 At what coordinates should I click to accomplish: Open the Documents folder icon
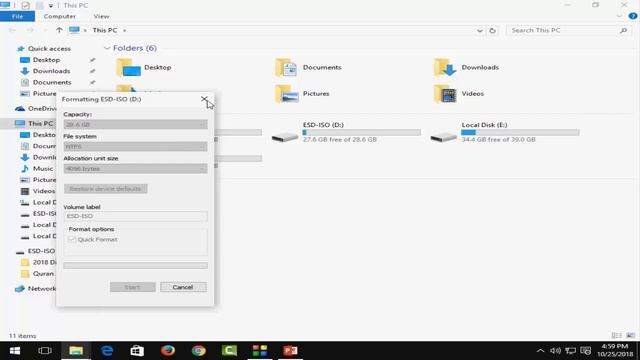point(286,67)
